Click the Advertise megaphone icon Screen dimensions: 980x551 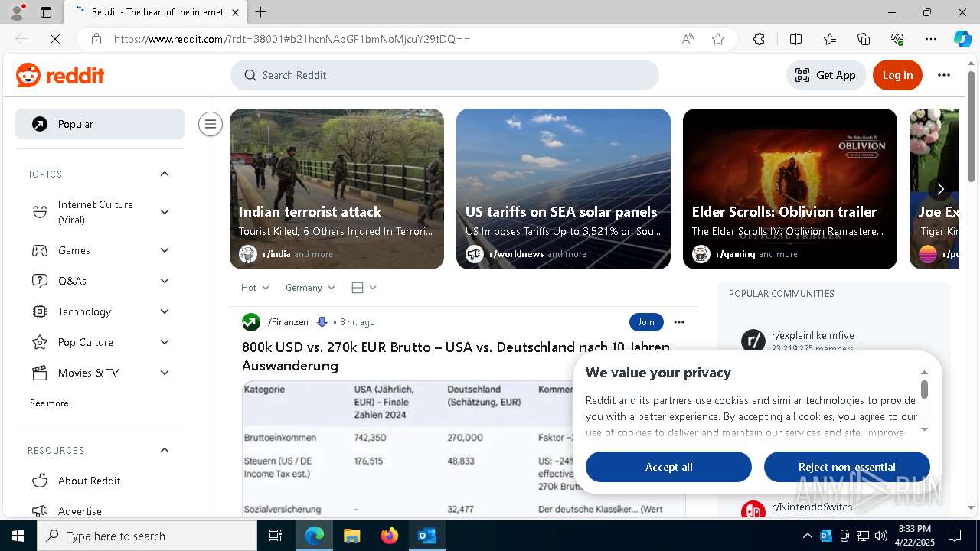pos(40,510)
